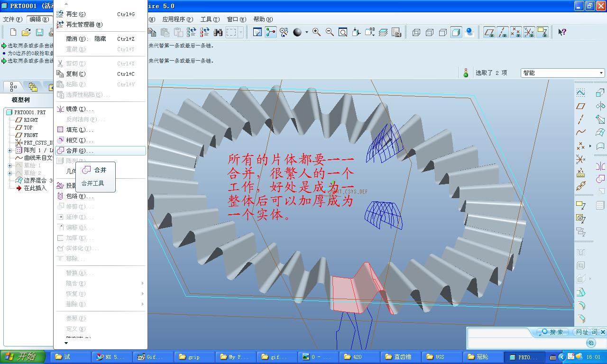Click the mirror tool in right sidebar
This screenshot has height=364, width=607.
tap(600, 166)
